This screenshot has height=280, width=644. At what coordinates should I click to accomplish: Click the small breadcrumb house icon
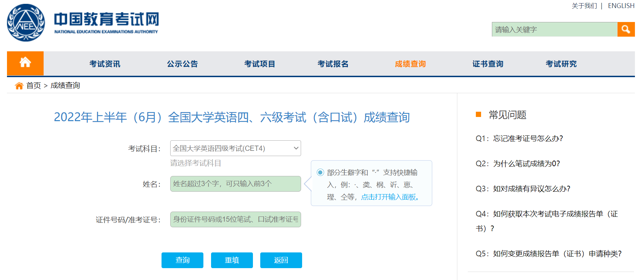(x=19, y=86)
